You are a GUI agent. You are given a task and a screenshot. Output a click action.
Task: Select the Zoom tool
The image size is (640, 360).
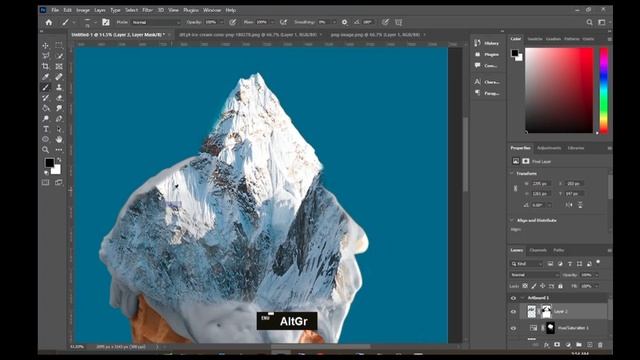click(x=45, y=150)
